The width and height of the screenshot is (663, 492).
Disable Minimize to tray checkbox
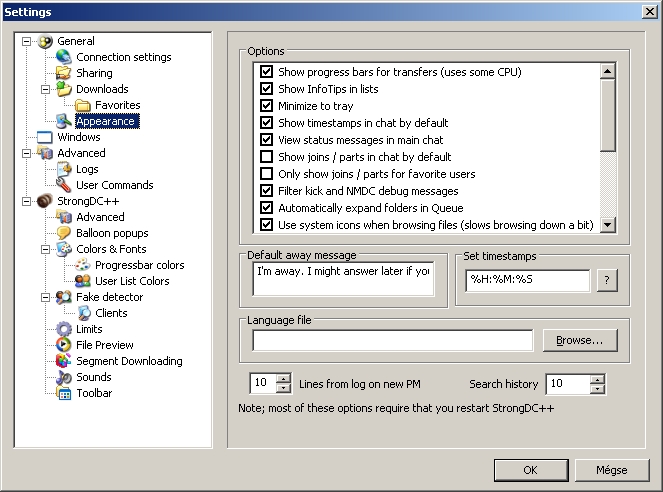[267, 106]
